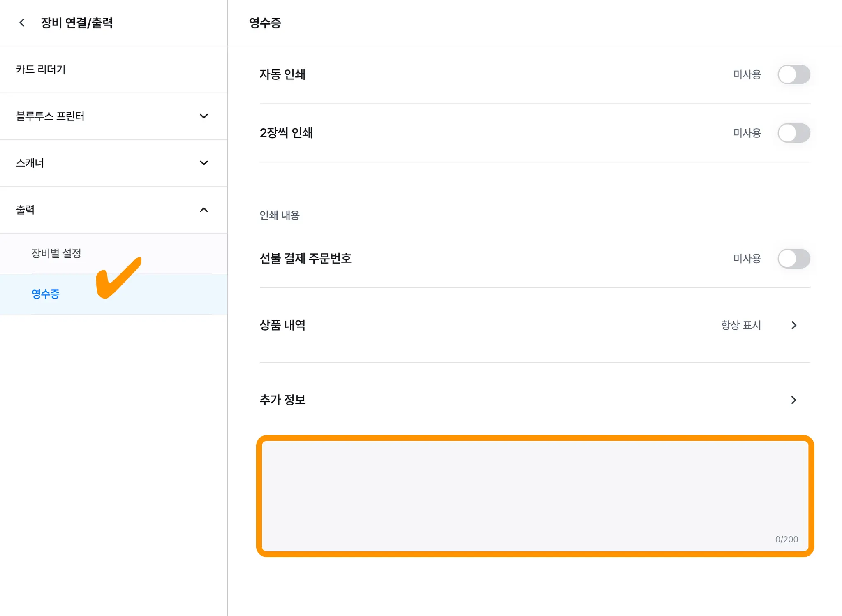Toggle the 자동 인쇄 switch
The image size is (842, 616).
(793, 74)
